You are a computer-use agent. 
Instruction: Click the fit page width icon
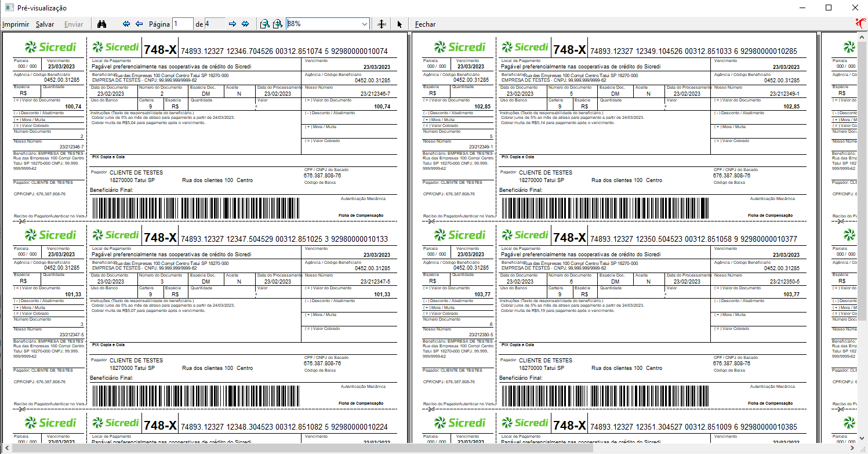coord(381,24)
